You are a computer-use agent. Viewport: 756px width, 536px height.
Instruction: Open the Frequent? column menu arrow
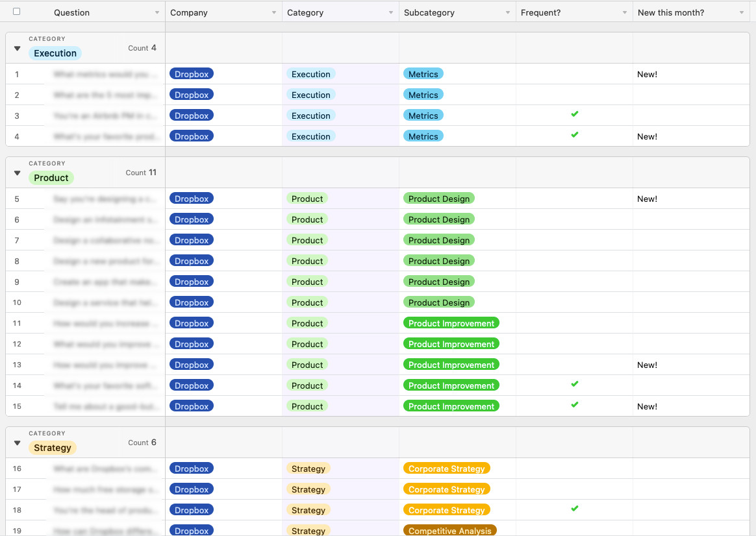coord(625,13)
